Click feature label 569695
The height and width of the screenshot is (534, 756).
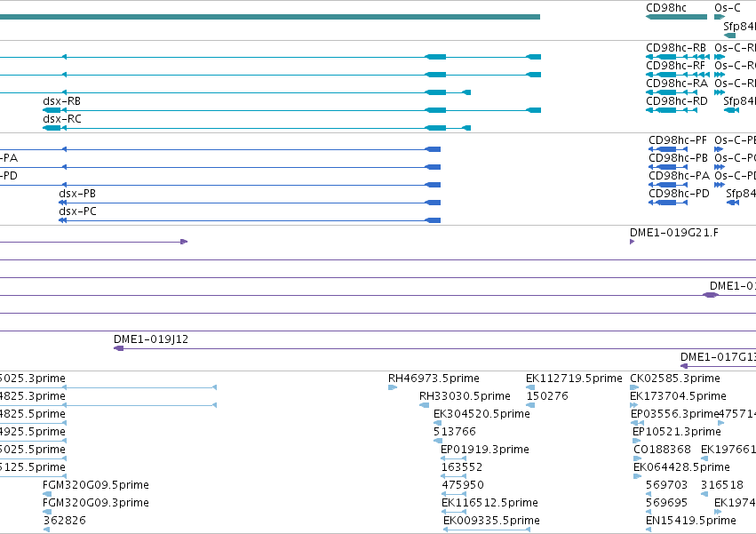pos(667,503)
